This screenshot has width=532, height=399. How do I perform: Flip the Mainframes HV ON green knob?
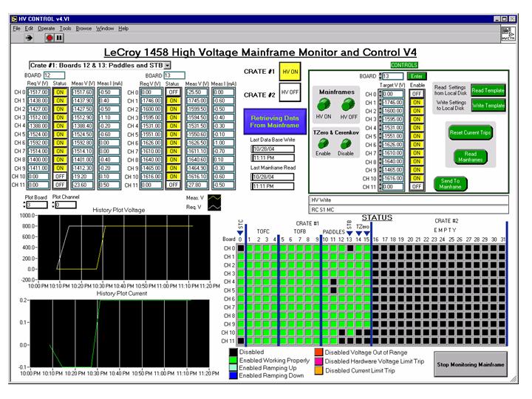[x=324, y=104]
